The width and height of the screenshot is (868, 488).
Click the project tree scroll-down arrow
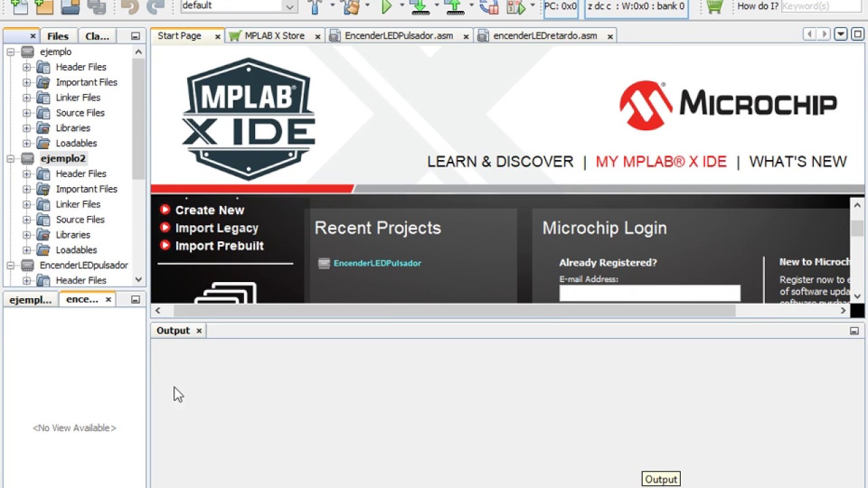click(x=138, y=279)
